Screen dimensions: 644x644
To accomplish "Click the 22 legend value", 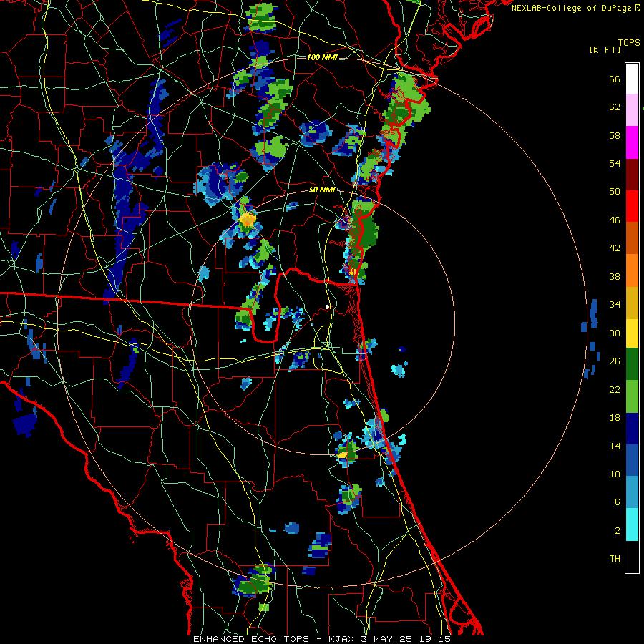I will (615, 389).
